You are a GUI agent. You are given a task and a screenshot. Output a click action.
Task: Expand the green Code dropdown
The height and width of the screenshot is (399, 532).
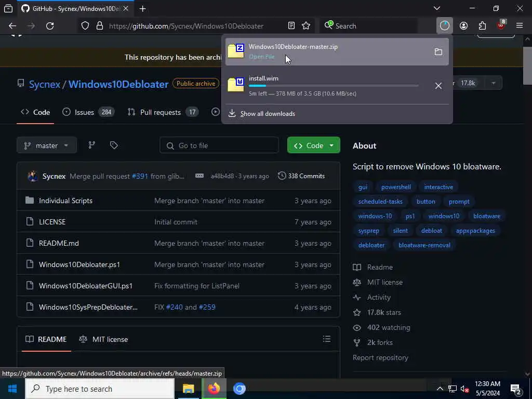pyautogui.click(x=313, y=145)
